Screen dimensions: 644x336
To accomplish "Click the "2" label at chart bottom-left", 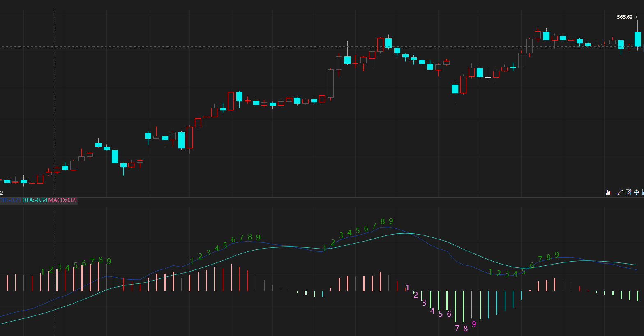I will point(2,193).
